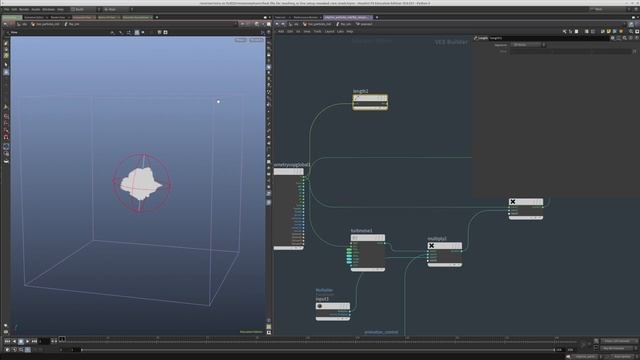Click the node name field showing length1

click(x=548, y=38)
